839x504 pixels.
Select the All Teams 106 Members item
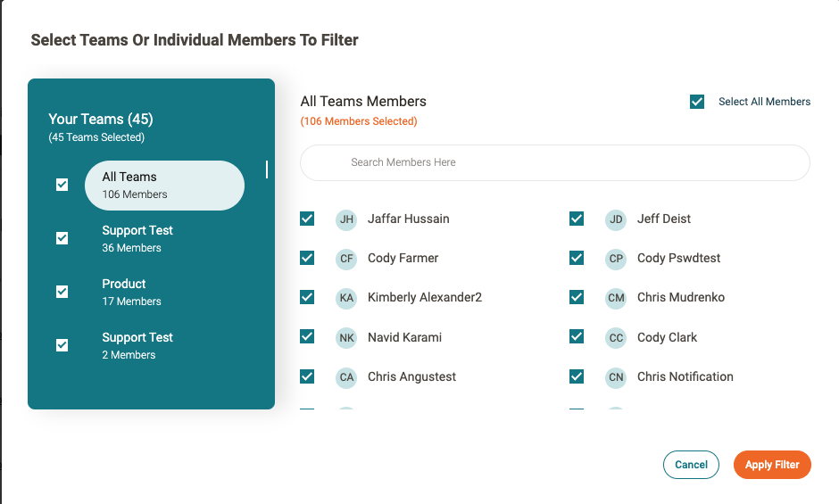click(x=164, y=186)
